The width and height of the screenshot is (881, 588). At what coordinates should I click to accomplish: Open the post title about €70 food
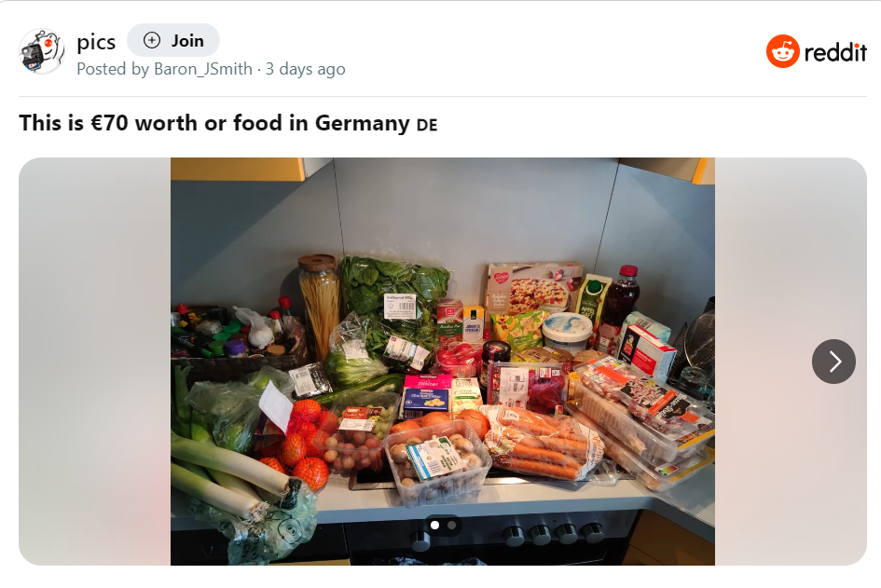pyautogui.click(x=214, y=123)
